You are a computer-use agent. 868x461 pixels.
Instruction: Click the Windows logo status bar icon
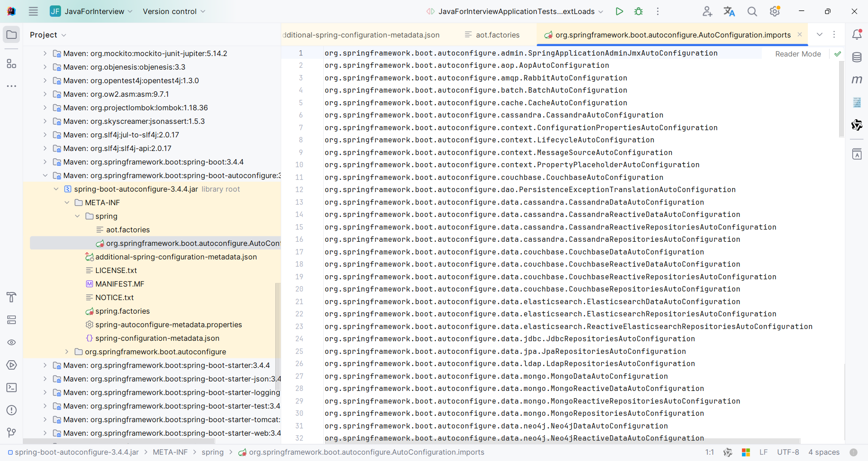746,452
